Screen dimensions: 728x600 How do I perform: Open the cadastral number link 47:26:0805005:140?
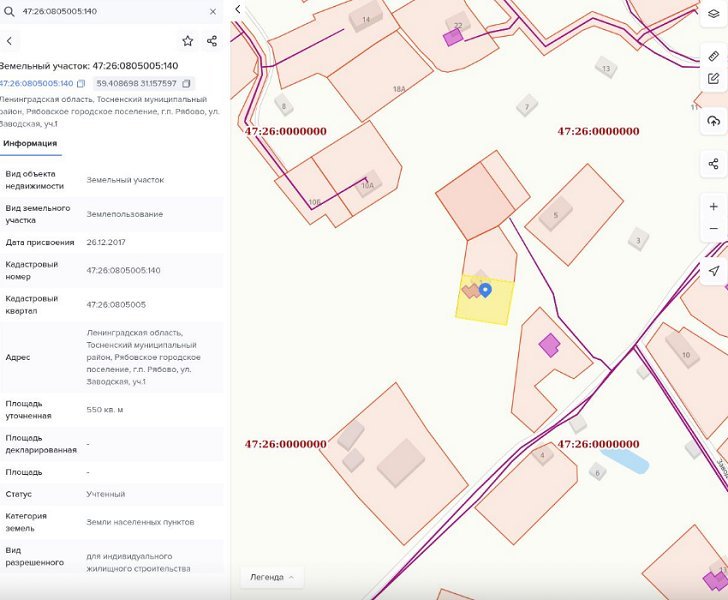pyautogui.click(x=36, y=84)
